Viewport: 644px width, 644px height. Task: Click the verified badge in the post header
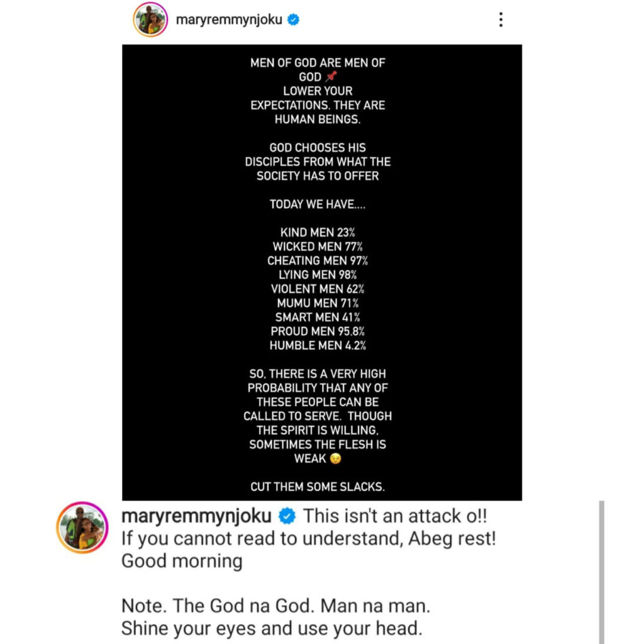[x=293, y=20]
